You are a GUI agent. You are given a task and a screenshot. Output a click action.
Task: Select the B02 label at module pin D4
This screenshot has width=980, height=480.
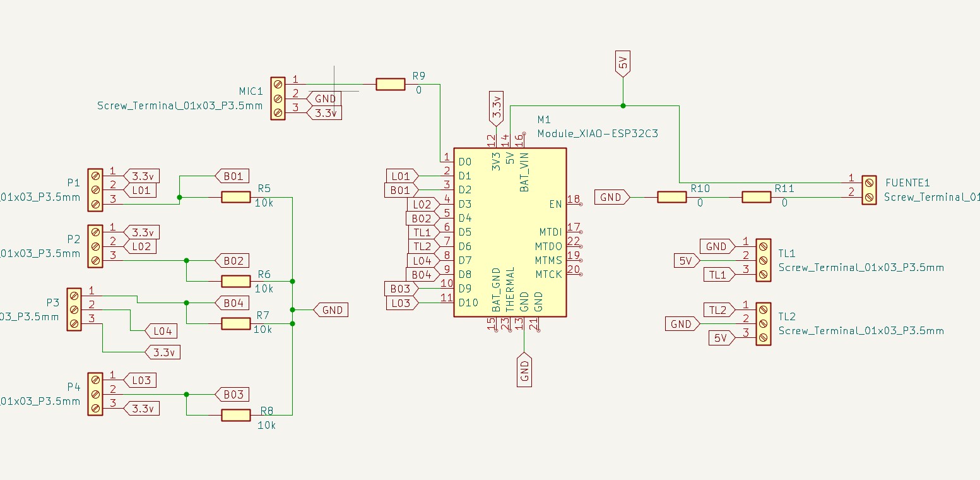[x=422, y=218]
